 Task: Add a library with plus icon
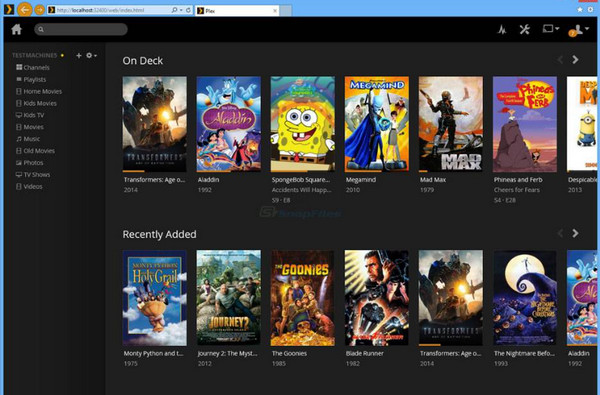point(78,55)
